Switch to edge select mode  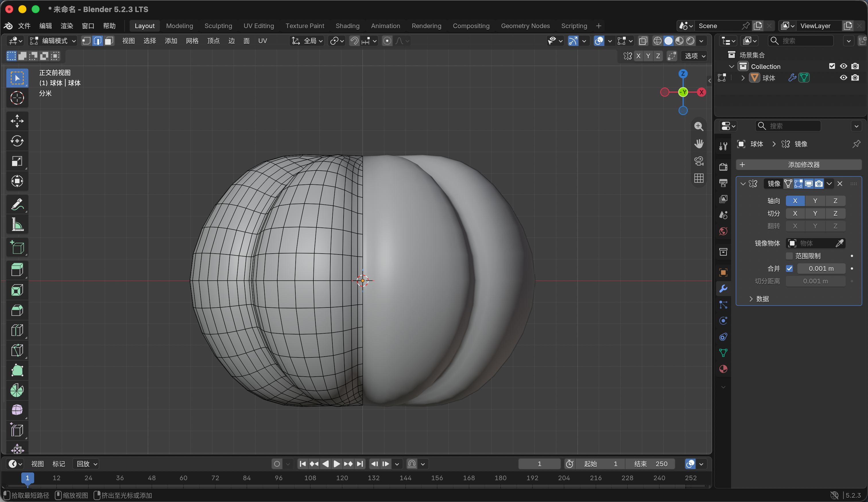click(98, 41)
